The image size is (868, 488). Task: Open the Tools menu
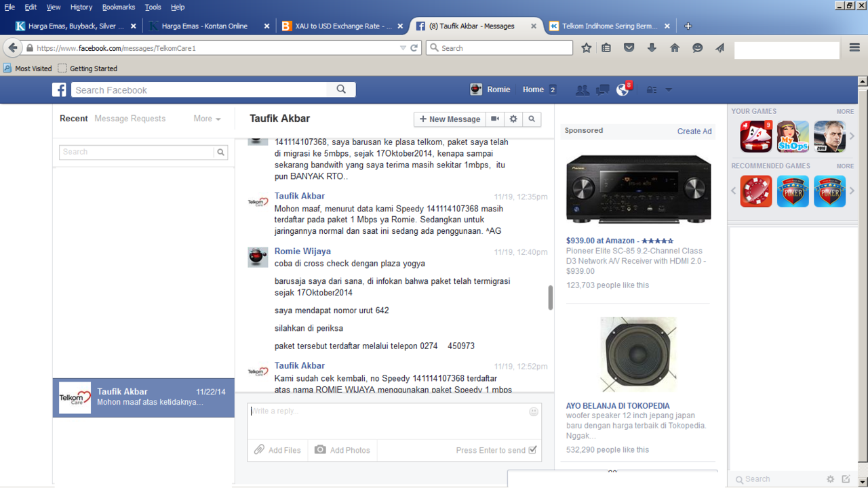153,7
